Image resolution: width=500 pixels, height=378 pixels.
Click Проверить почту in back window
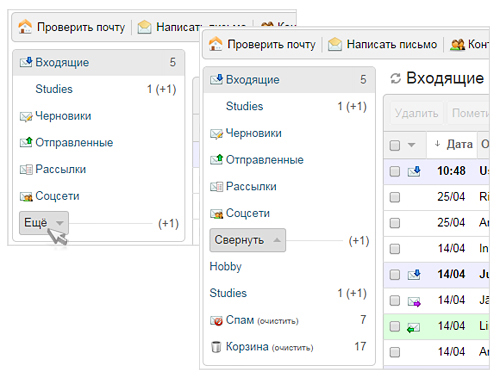click(81, 27)
